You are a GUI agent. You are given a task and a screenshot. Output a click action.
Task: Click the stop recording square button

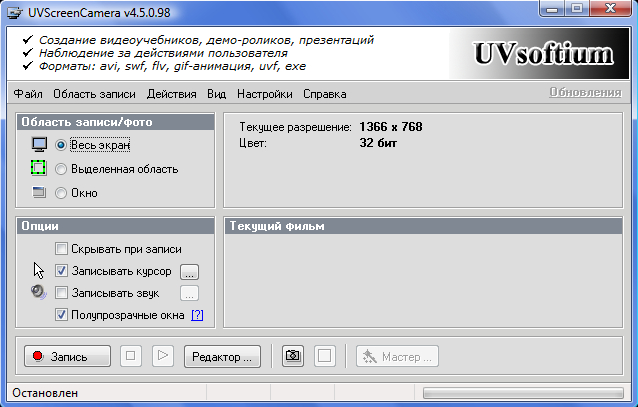[131, 356]
